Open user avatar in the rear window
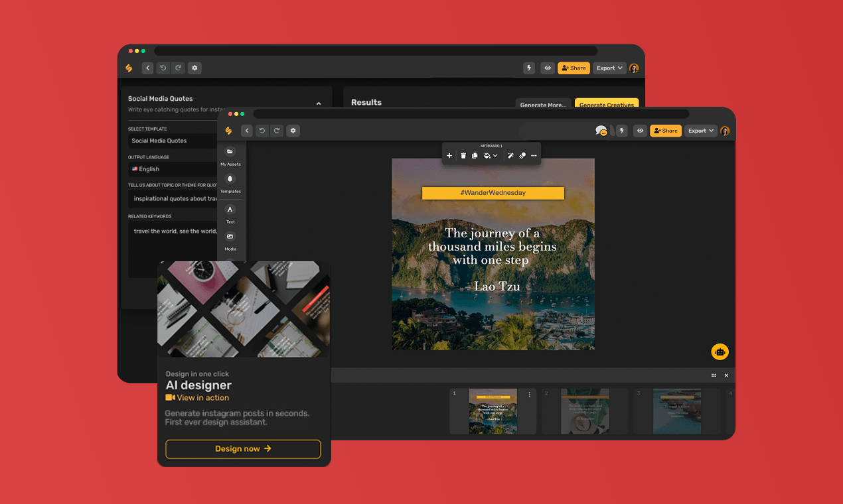The width and height of the screenshot is (843, 504). coord(634,68)
